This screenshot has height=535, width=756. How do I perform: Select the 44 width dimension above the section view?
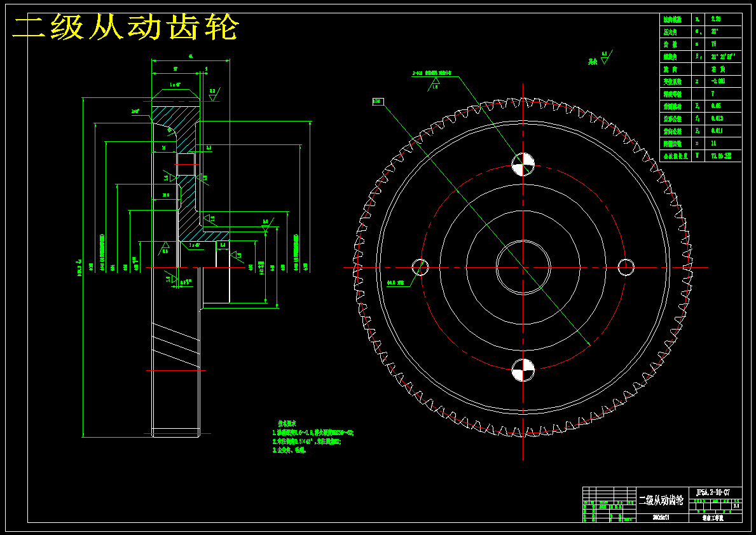coord(191,57)
